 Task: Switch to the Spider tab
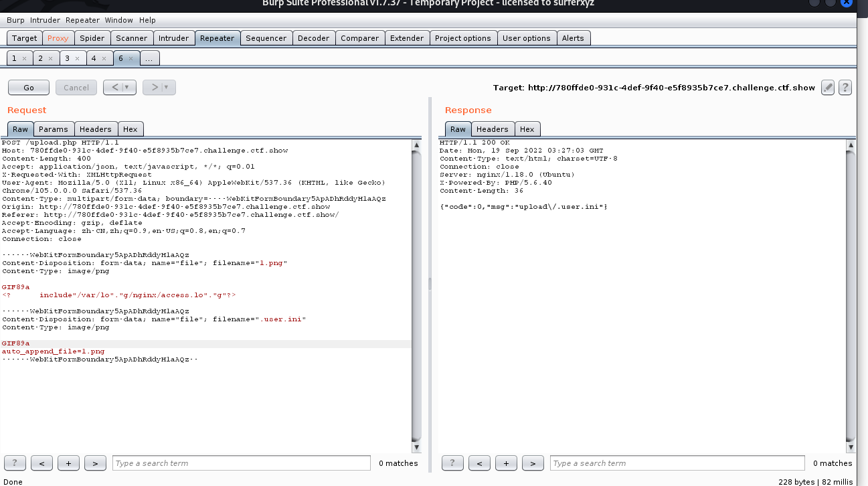point(91,38)
